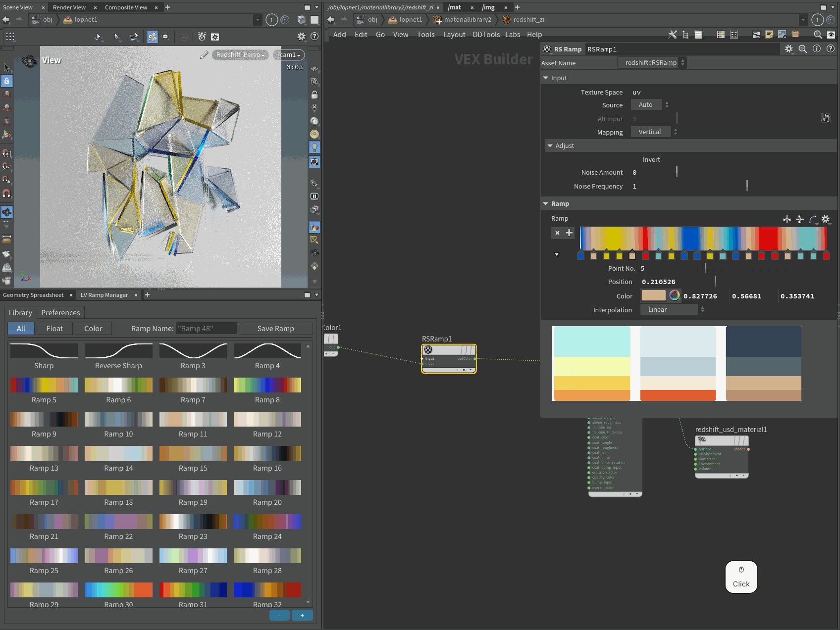840x630 pixels.
Task: Open the Redshift IPR settings snowflake icon
Action: (215, 37)
